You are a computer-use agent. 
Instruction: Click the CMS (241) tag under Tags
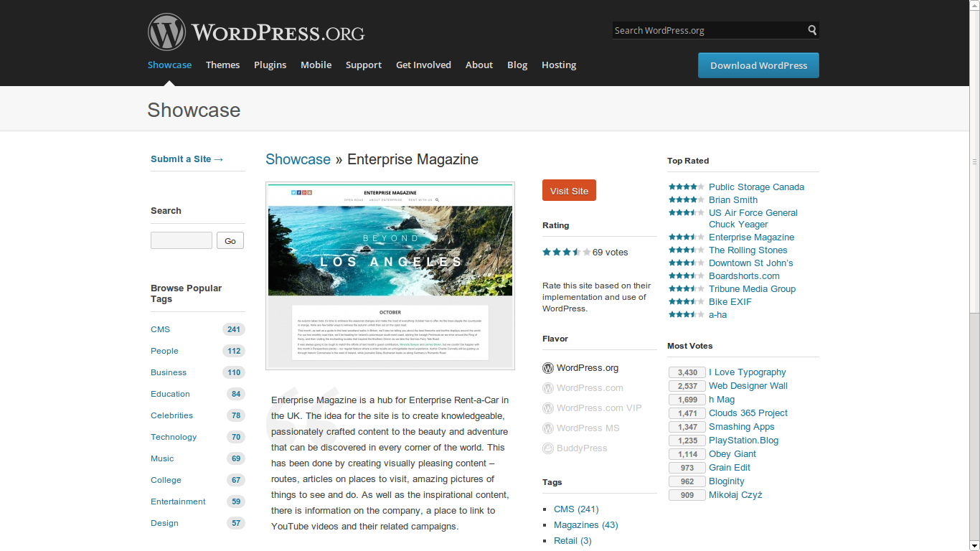point(576,509)
